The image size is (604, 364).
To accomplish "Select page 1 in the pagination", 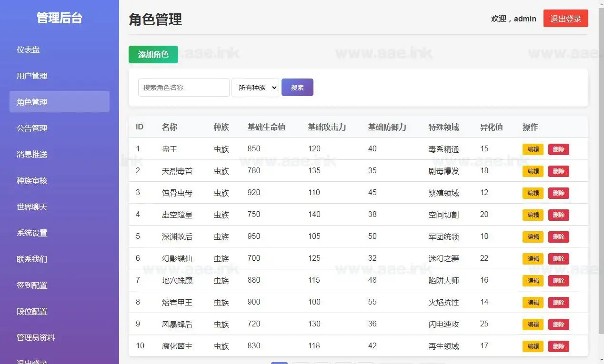I will click(279, 362).
